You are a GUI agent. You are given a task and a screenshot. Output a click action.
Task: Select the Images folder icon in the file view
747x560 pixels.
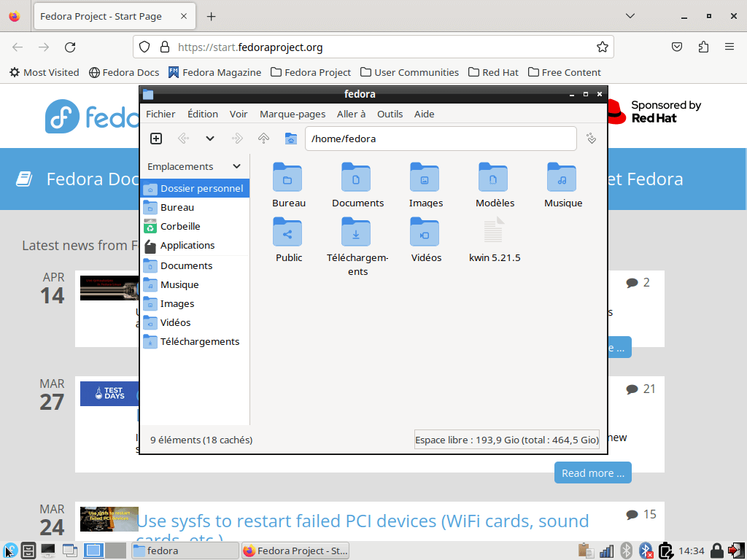(x=425, y=177)
